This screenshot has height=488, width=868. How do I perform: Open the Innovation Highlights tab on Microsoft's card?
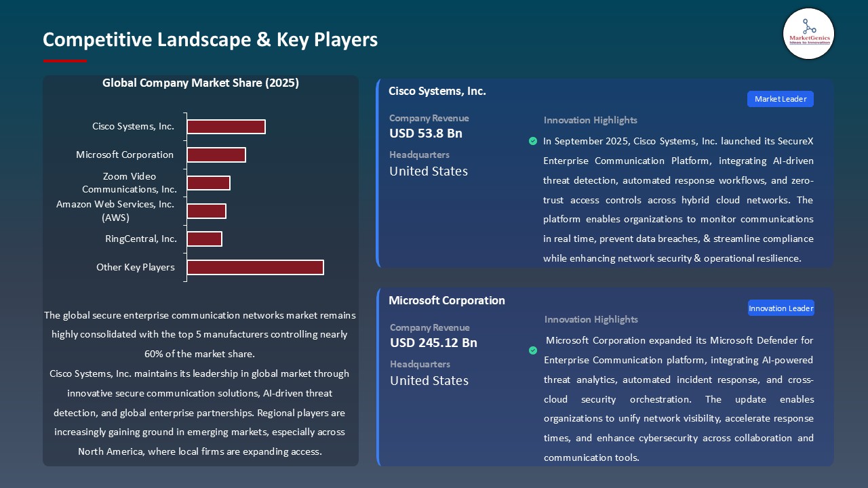pos(590,319)
